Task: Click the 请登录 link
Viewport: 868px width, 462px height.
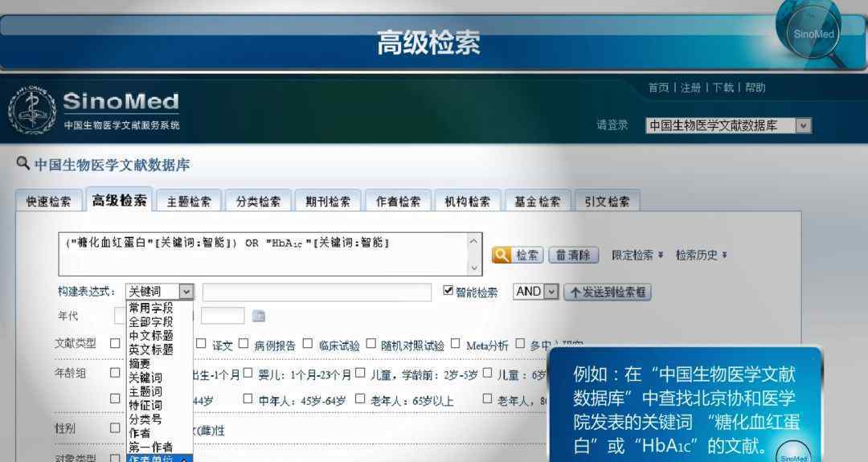Action: pyautogui.click(x=612, y=125)
